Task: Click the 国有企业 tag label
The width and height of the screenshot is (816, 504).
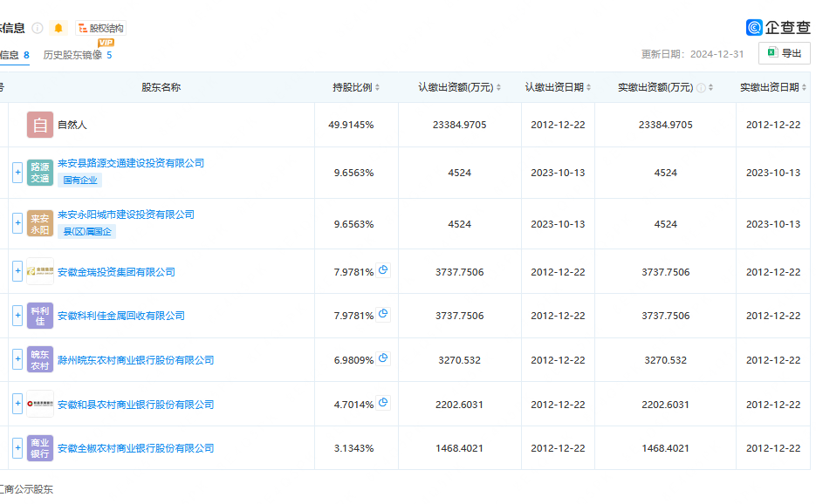Action: click(80, 180)
